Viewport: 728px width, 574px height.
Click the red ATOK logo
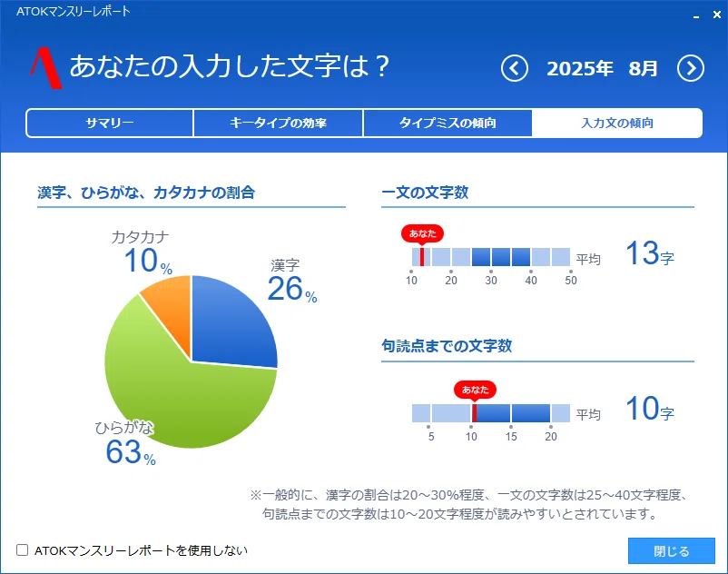(x=46, y=68)
